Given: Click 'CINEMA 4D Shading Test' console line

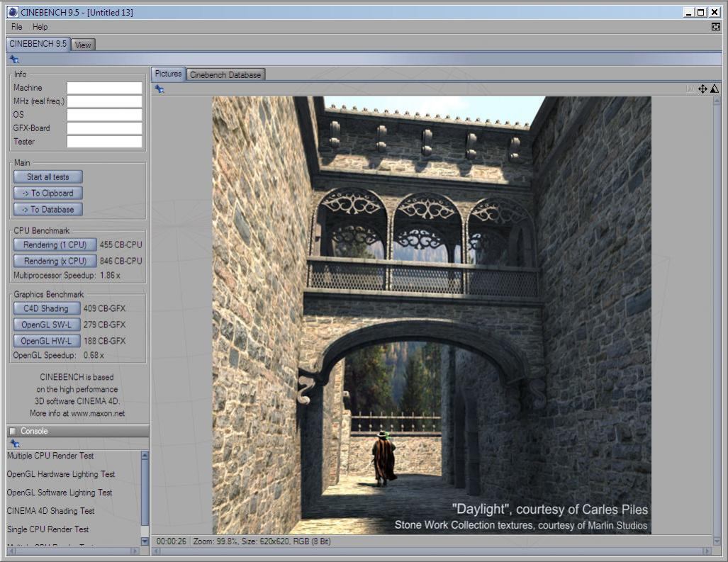Looking at the screenshot, I should click(x=50, y=511).
